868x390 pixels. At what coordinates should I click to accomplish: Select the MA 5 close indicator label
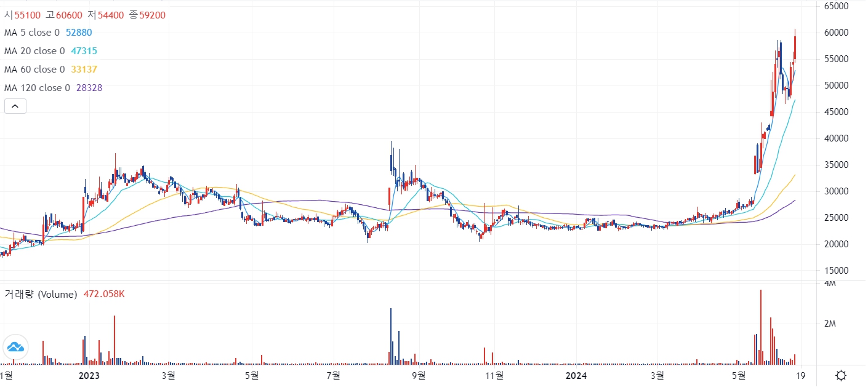[32, 33]
